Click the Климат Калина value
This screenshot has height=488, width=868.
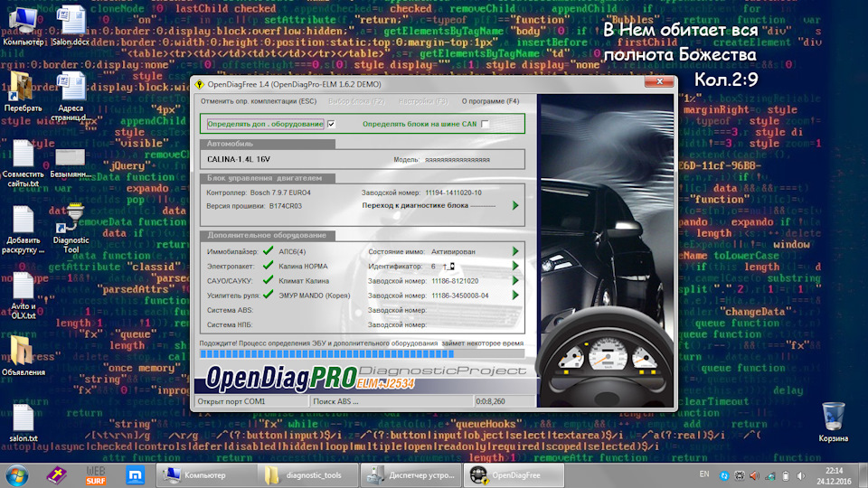304,281
